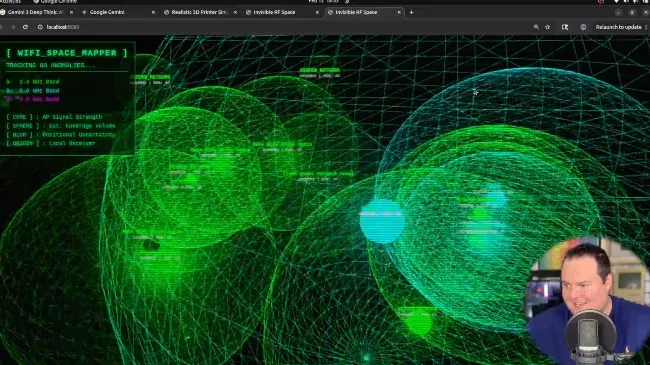Click Relaunch to update
Viewport: 650px width, 365px height.
618,27
